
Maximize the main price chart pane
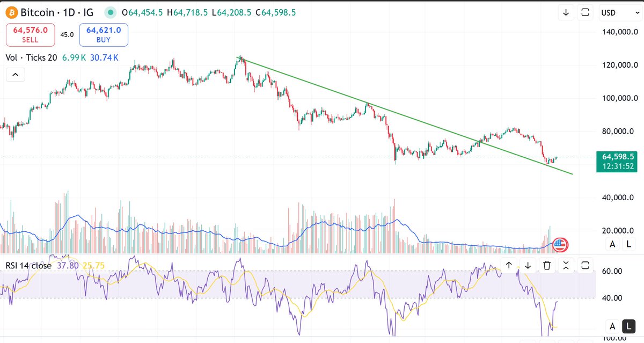586,12
